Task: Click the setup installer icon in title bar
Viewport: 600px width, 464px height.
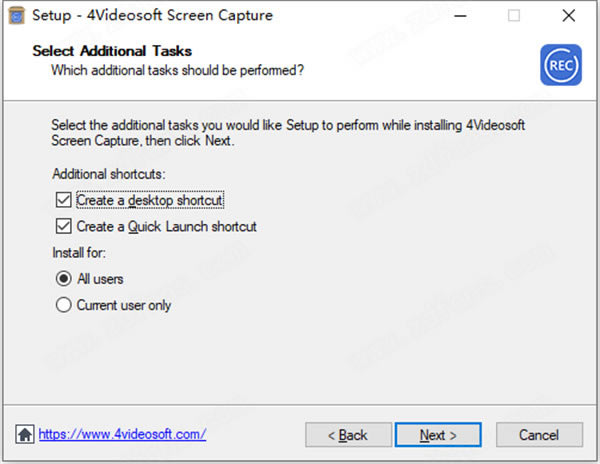Action: click(x=16, y=16)
